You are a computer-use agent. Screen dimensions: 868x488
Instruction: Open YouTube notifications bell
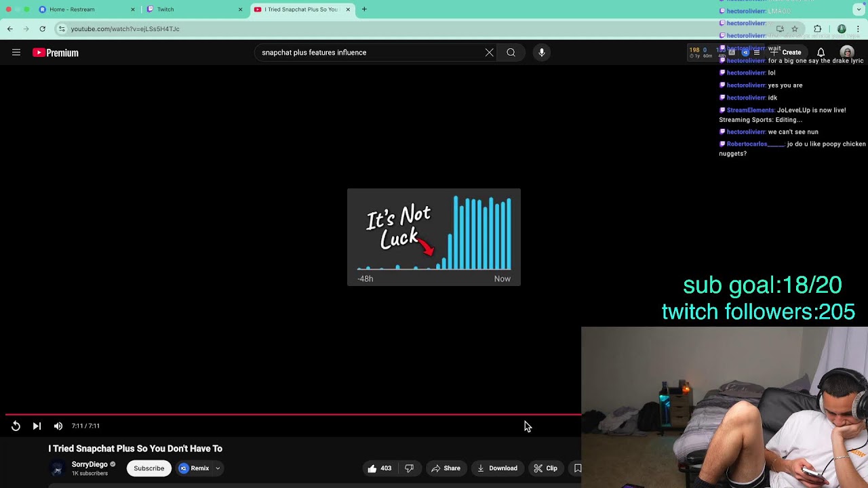click(x=821, y=52)
